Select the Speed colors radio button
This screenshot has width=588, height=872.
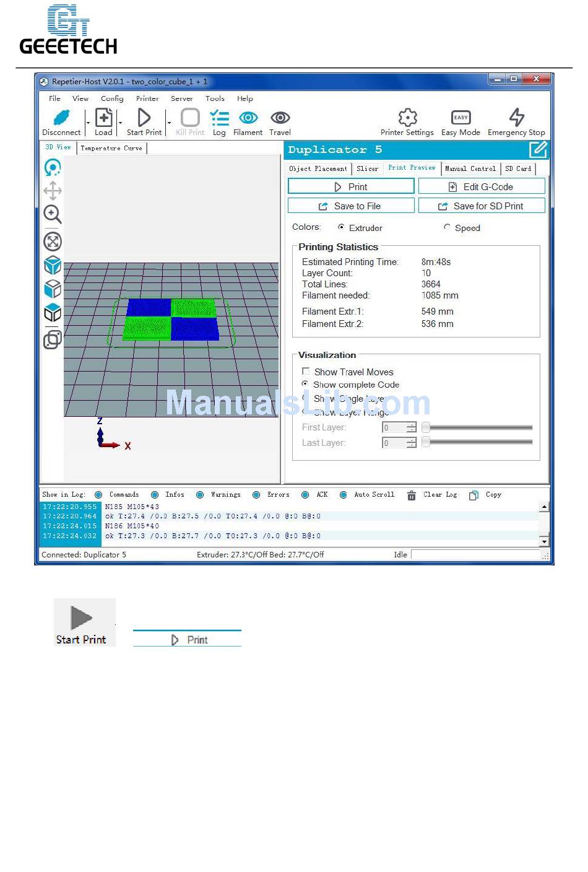(x=447, y=227)
